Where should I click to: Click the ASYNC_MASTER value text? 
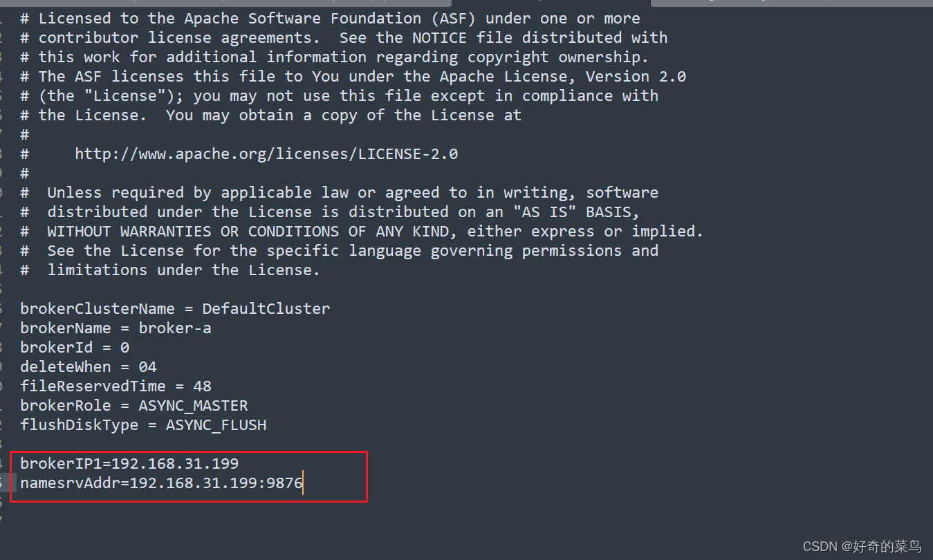click(x=193, y=405)
